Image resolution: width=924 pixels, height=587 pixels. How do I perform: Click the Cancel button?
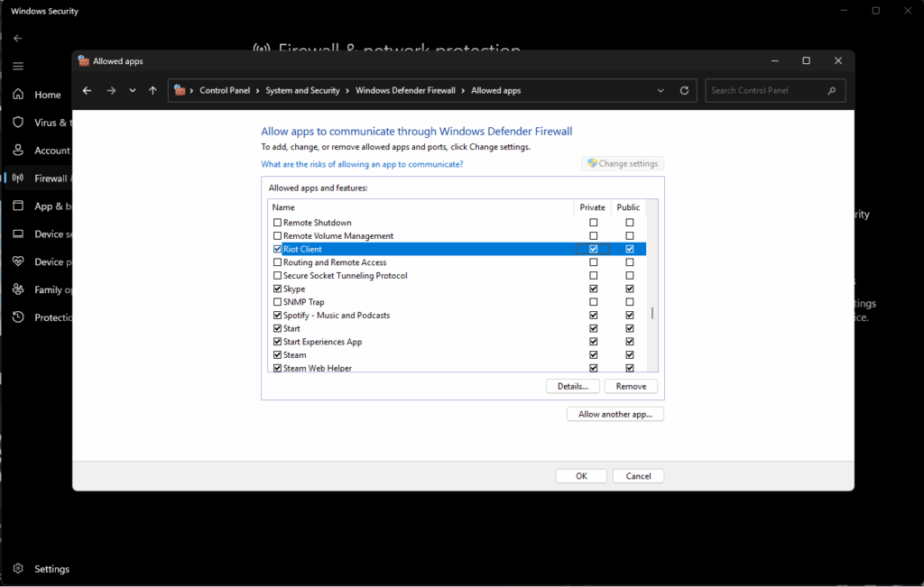point(638,476)
